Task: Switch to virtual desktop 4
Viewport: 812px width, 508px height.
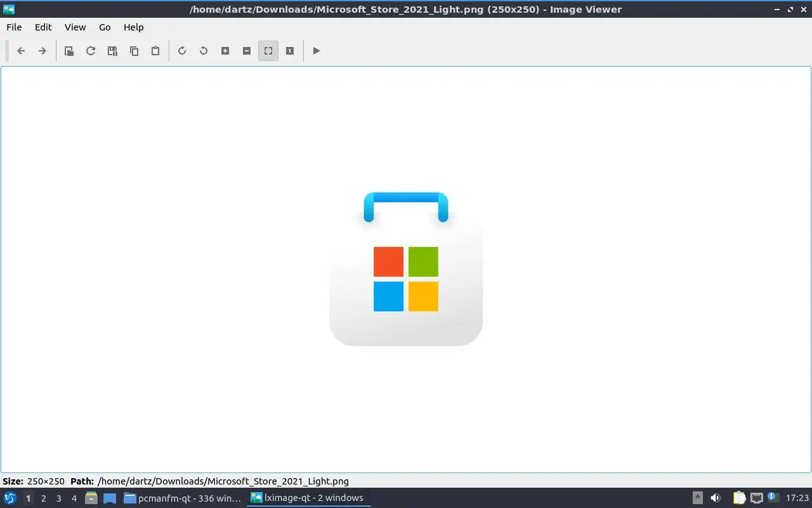Action: pyautogui.click(x=74, y=498)
